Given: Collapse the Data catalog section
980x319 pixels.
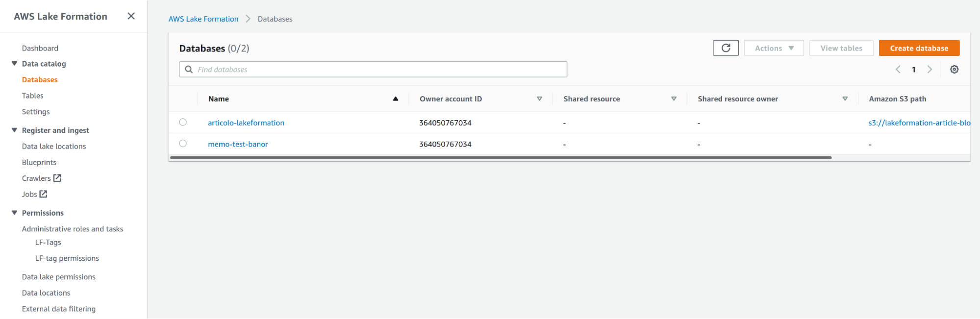Looking at the screenshot, I should [x=14, y=64].
